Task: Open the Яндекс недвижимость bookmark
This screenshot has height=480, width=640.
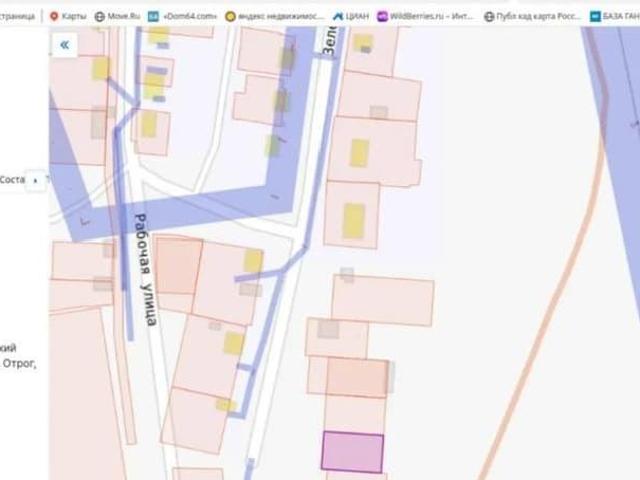Action: pos(275,16)
